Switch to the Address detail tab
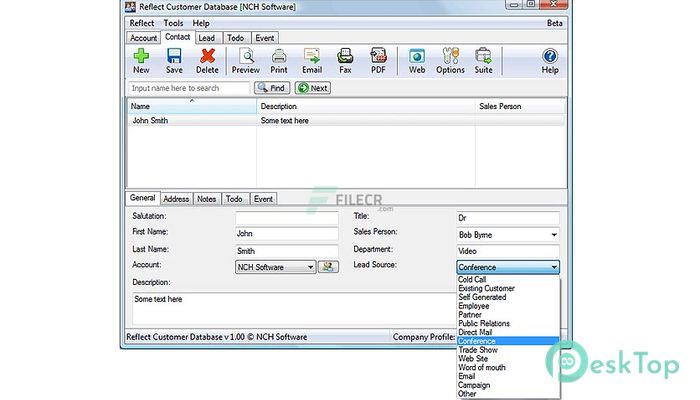Viewport: 700px width, 400px height. tap(176, 199)
